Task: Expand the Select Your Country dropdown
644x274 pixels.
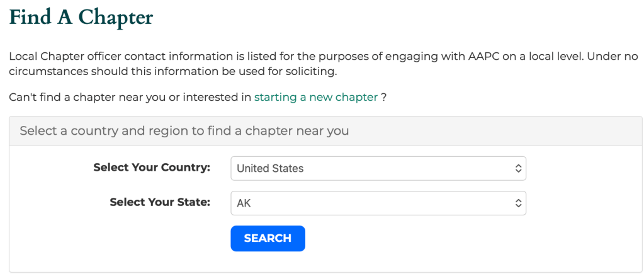Action: 378,168
